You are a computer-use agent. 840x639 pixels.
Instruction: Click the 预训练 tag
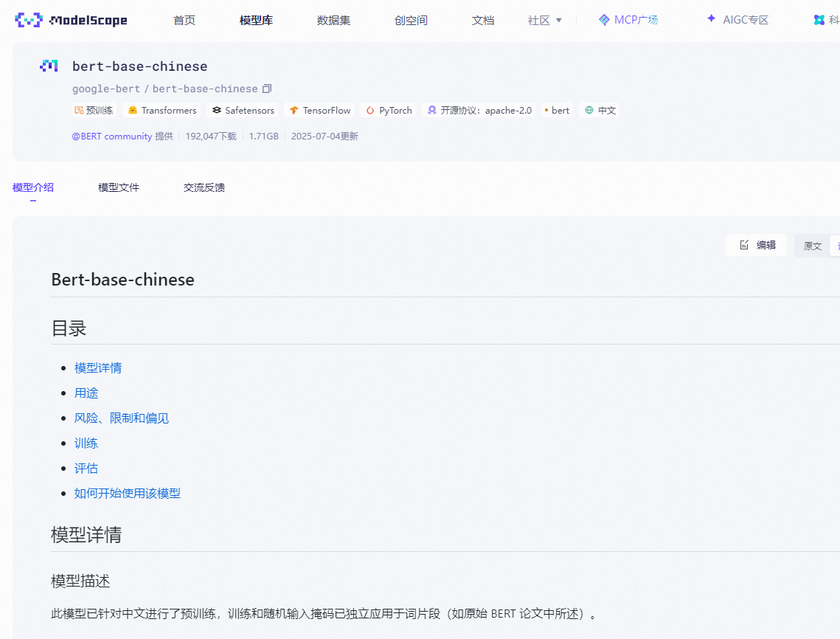[x=94, y=110]
